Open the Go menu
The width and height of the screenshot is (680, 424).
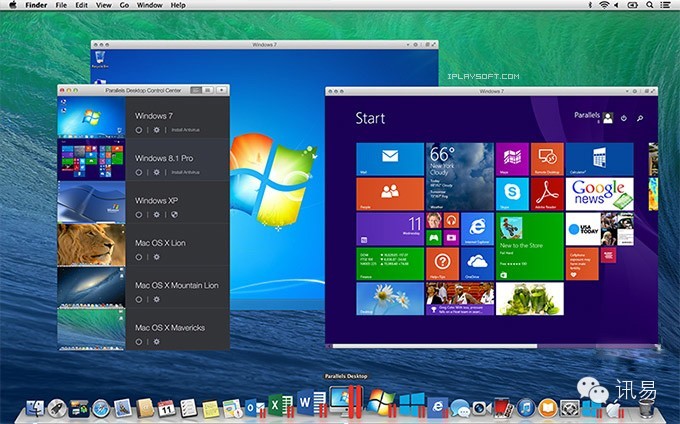point(124,5)
